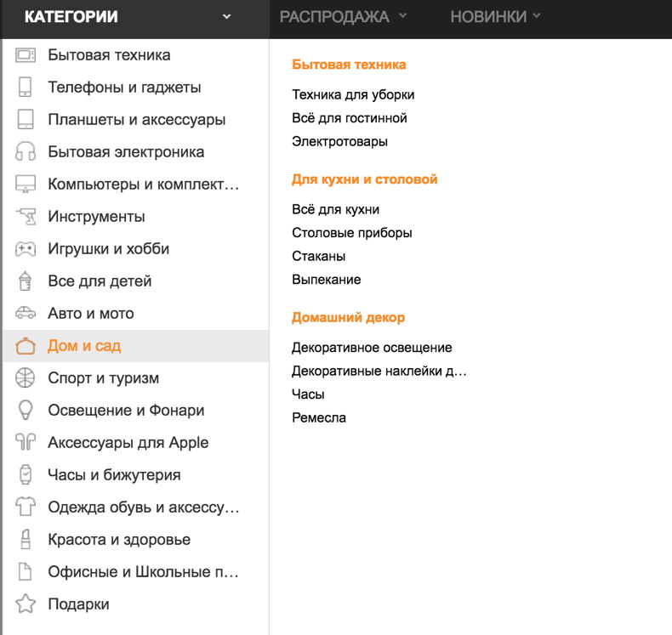Image resolution: width=672 pixels, height=635 pixels.
Task: Click the phone icon for Телефоны и гаджеты
Action: click(26, 88)
